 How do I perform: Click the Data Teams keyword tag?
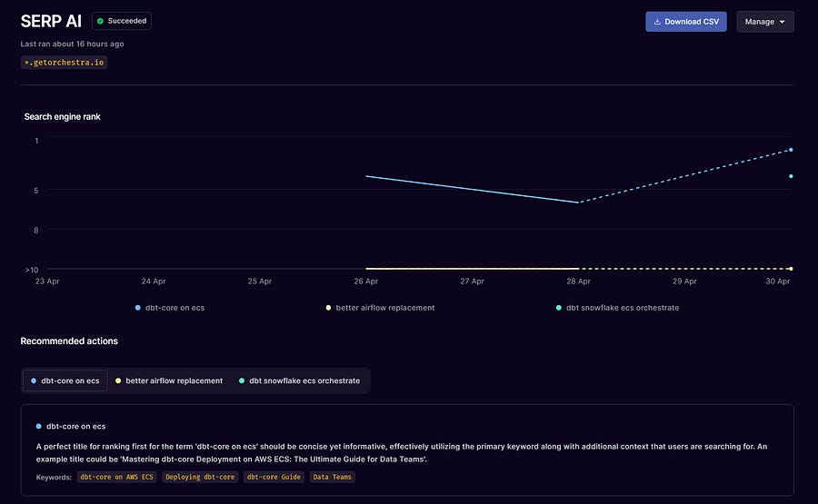tap(332, 477)
